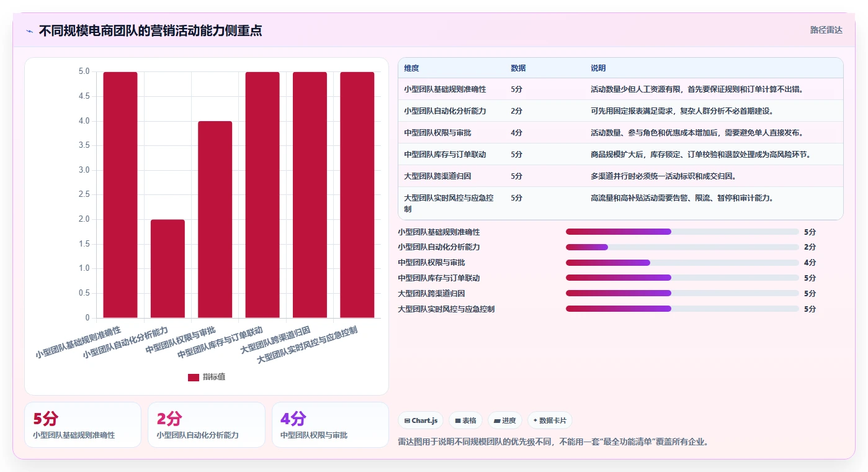Click the 小型团队基础规则准确性 progress bar
This screenshot has height=472, width=868.
pyautogui.click(x=682, y=232)
